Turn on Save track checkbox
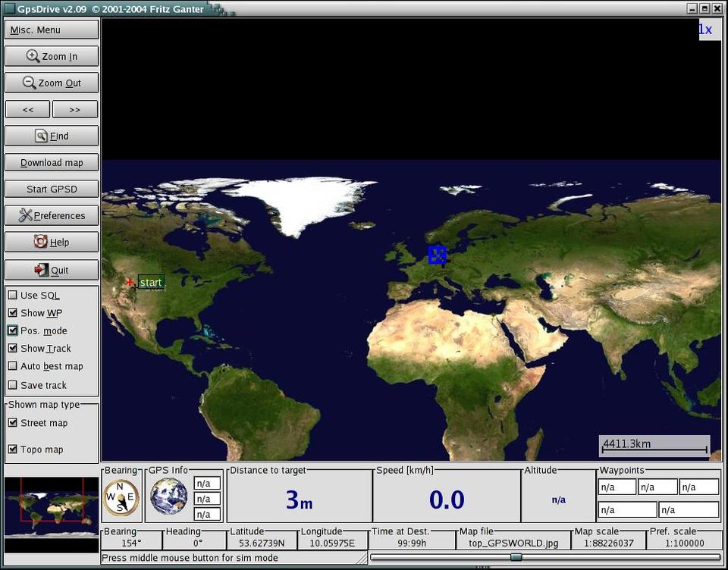This screenshot has width=728, height=570. 13,385
